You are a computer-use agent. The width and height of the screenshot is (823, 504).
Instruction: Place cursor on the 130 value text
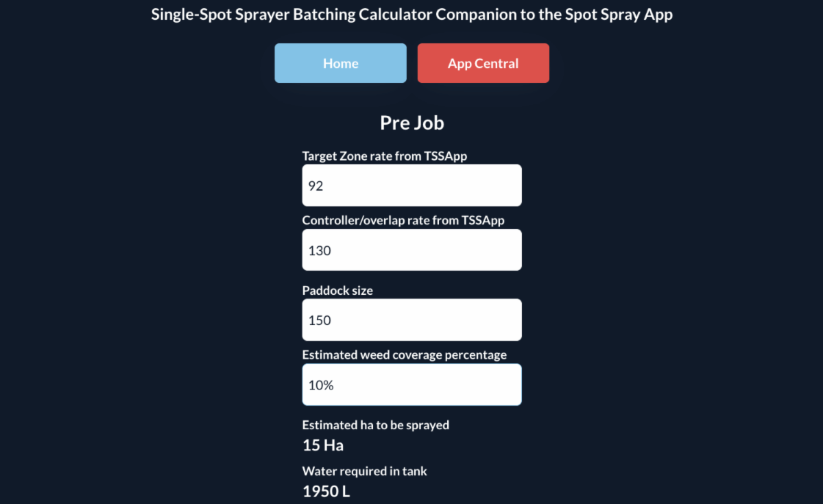(320, 251)
